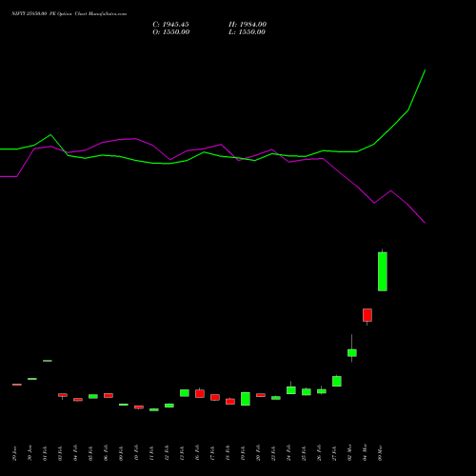Screen dimensions: 476x476
Task: Select the low value L: 1550.00
Action: click(x=247, y=32)
